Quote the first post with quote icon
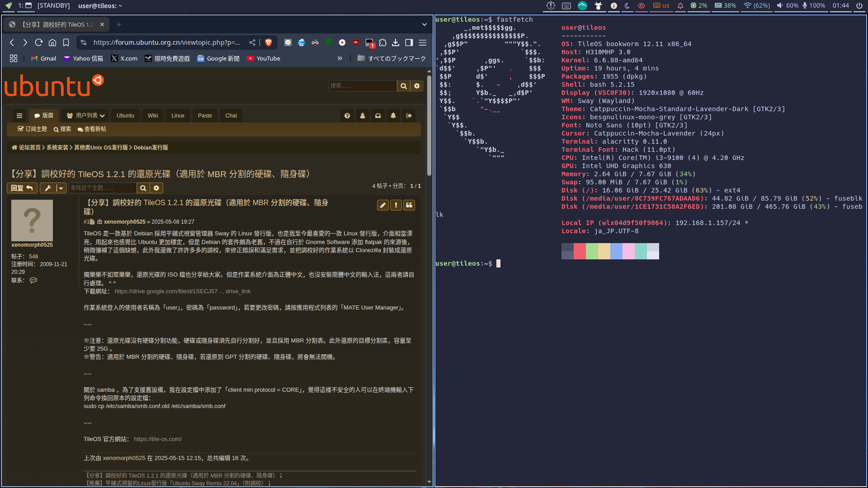 [x=409, y=205]
